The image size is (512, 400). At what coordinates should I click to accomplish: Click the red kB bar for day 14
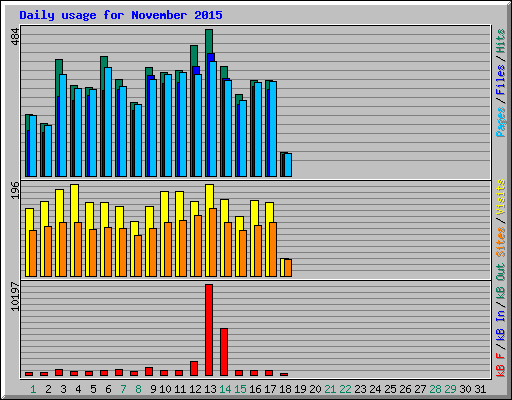[224, 352]
